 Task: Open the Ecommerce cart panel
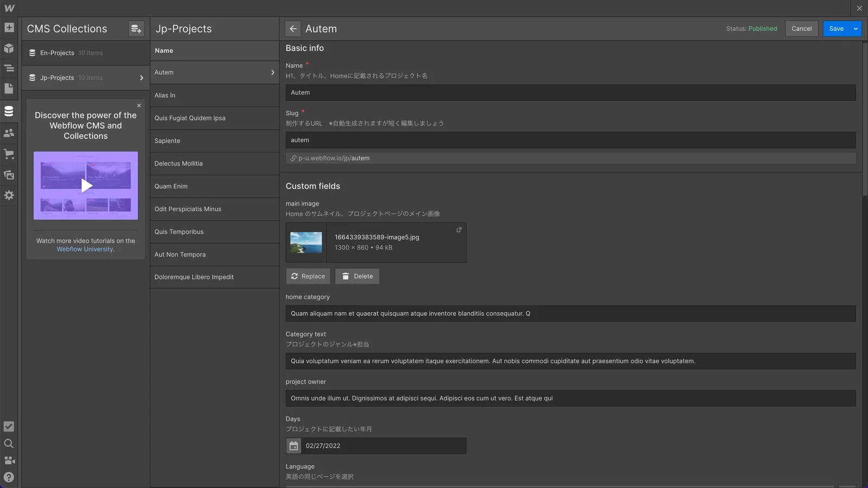coord(9,154)
